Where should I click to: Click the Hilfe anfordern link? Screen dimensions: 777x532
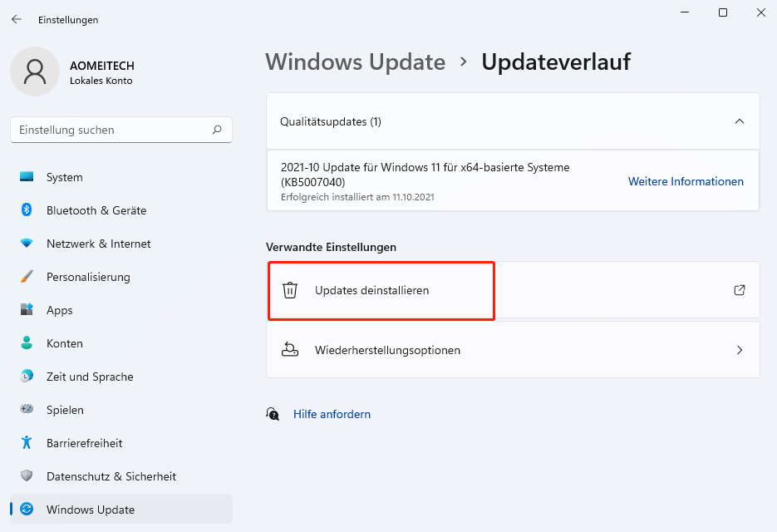[x=332, y=414]
